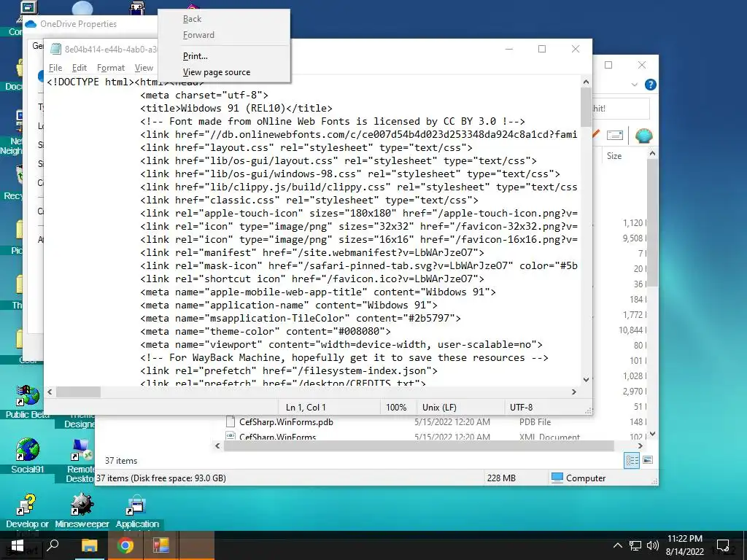Click Explorer horizontal scrollbar left arrow
Image resolution: width=747 pixels, height=560 pixels.
217,446
